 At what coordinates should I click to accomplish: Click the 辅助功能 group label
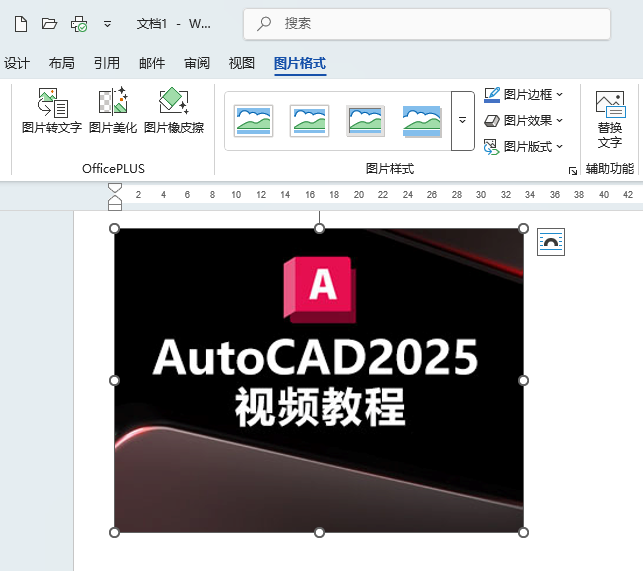tap(610, 169)
